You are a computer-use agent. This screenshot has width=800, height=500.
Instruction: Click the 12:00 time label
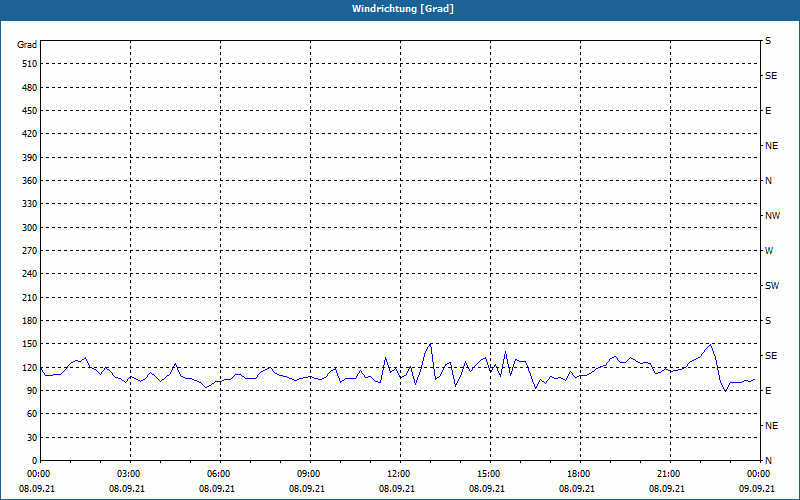[399, 474]
